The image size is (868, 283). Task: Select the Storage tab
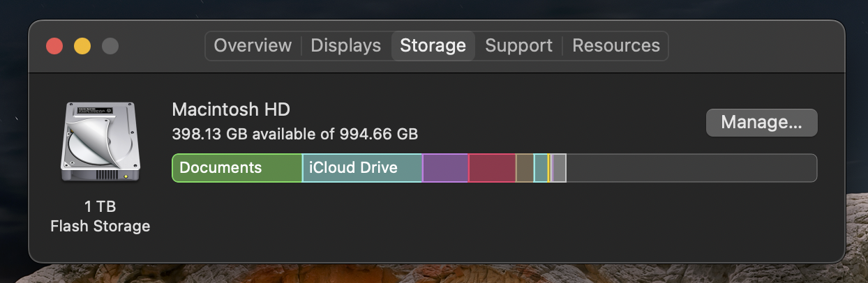point(433,46)
